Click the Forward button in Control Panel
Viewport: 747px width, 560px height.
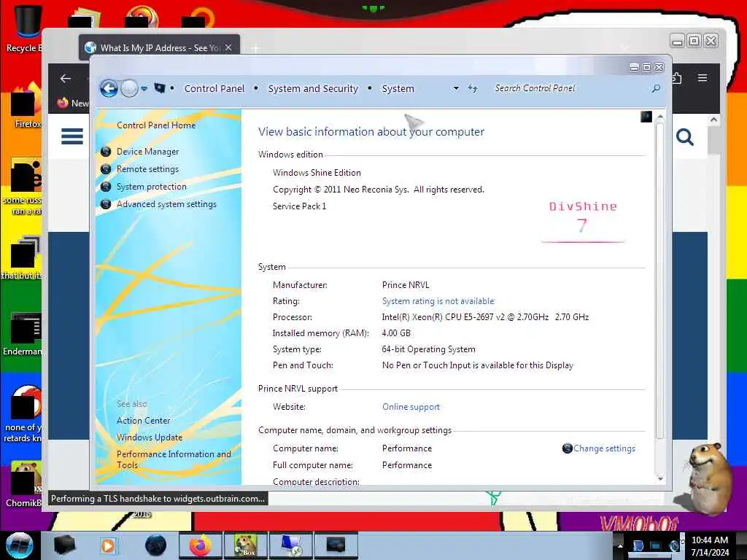click(x=129, y=88)
